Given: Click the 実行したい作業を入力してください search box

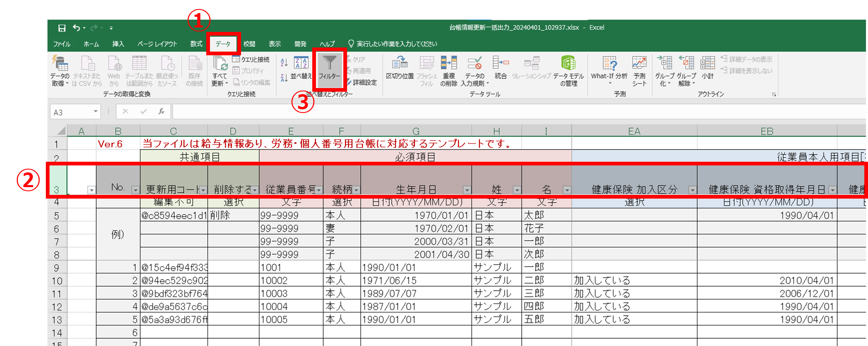Looking at the screenshot, I should (x=392, y=44).
